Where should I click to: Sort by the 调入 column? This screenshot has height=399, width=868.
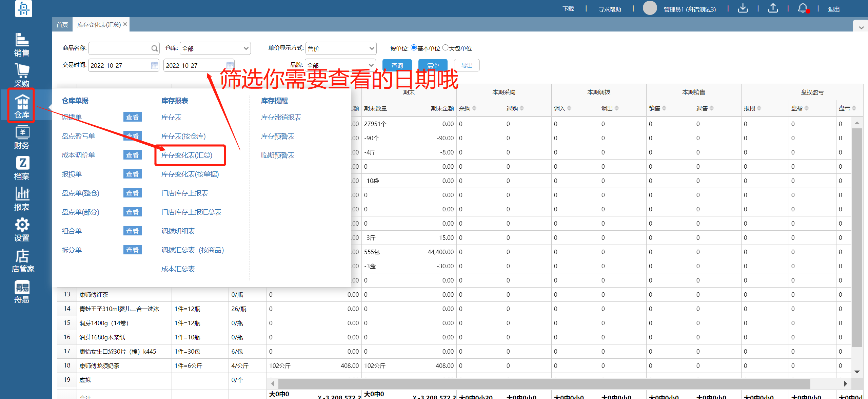569,108
